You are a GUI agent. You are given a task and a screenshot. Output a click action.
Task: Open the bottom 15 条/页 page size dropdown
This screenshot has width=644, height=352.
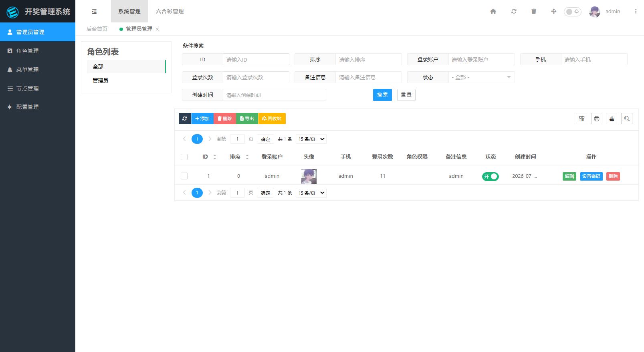(311, 193)
